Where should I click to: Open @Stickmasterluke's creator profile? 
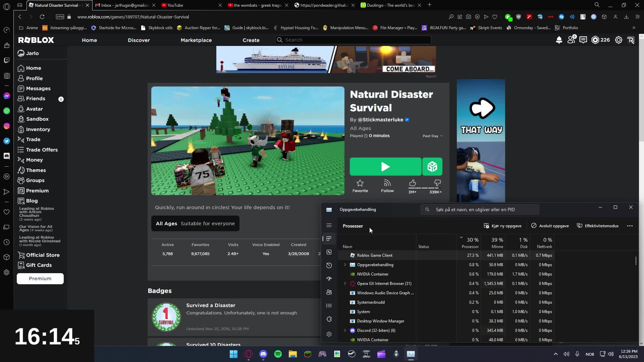click(381, 120)
